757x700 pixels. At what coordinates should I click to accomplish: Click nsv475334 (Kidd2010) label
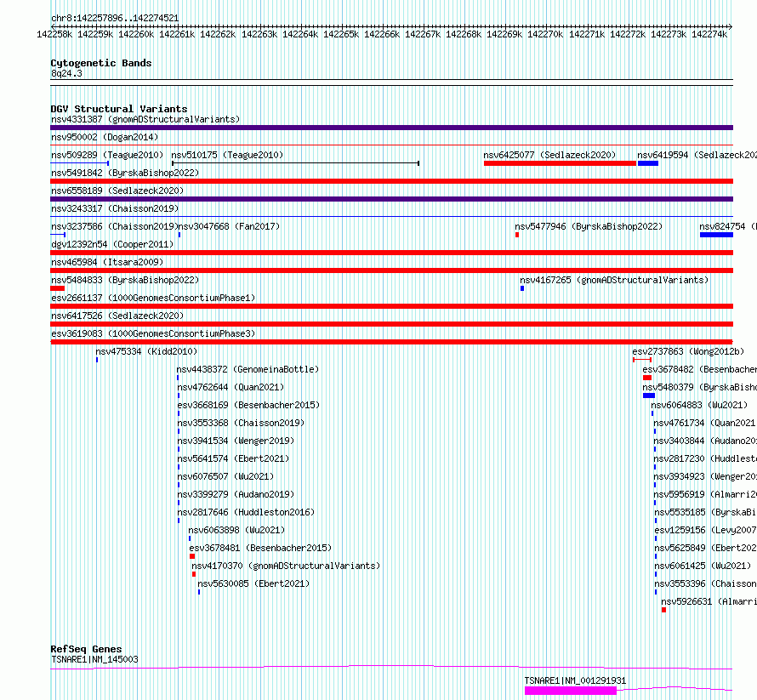tap(146, 351)
